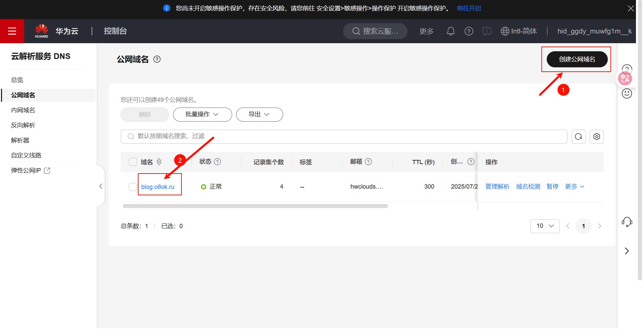Click the headset customer support icon
This screenshot has height=330, width=644.
coord(627,222)
